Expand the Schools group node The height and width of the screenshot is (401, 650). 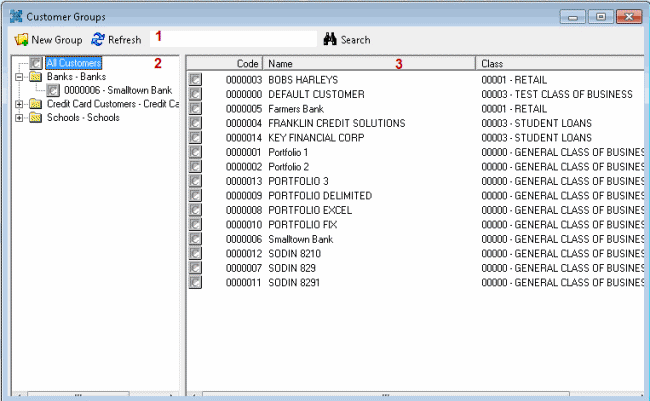[x=19, y=118]
